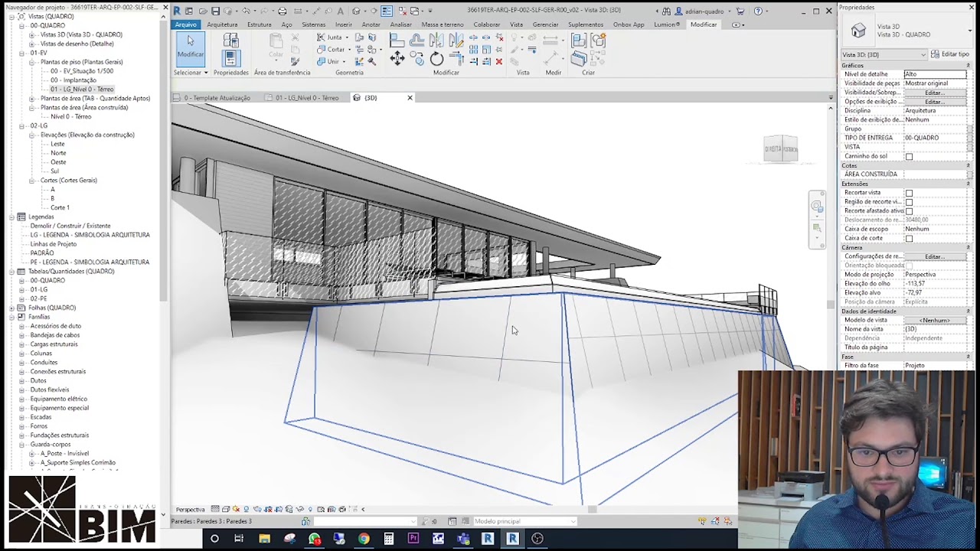
Task: Open the calculator app on the taskbar
Action: [388, 539]
